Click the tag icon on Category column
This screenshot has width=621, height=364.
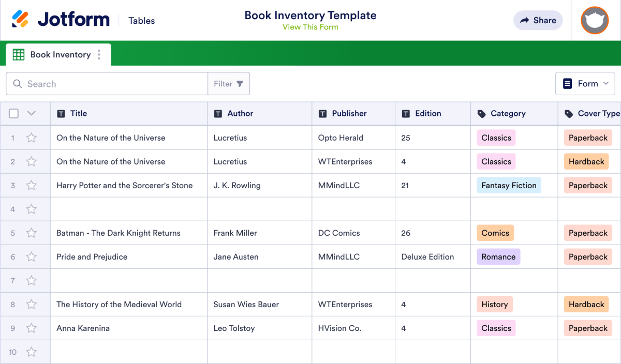click(480, 113)
